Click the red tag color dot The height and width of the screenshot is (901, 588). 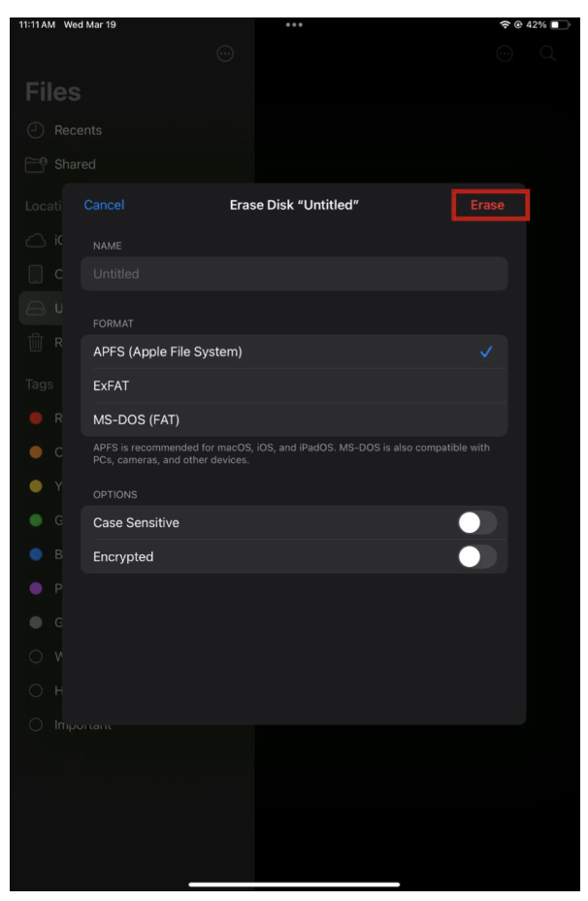coord(36,418)
